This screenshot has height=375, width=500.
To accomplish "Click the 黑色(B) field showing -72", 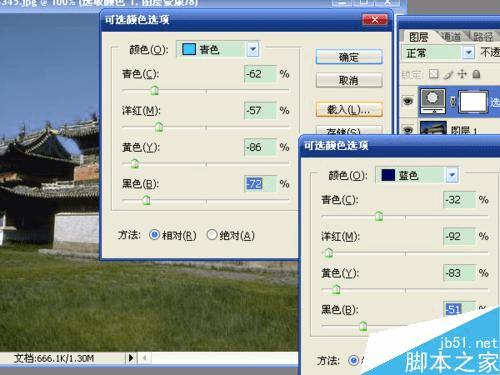I will tap(260, 184).
